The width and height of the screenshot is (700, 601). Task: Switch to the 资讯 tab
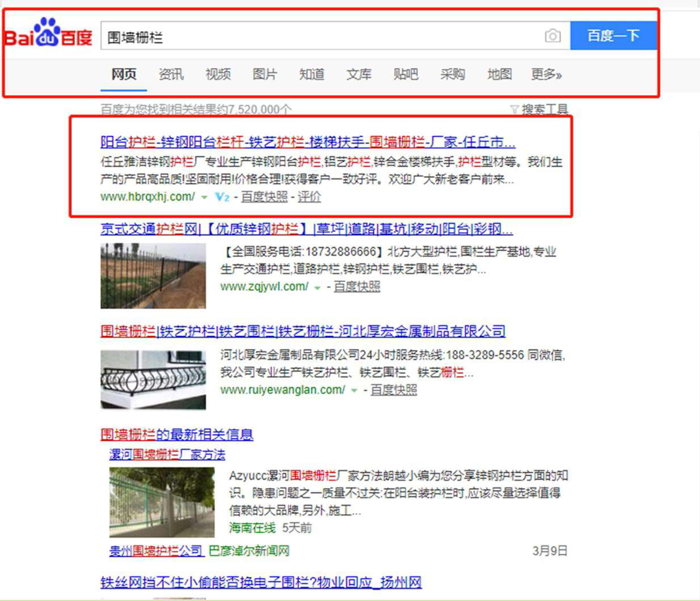point(171,74)
